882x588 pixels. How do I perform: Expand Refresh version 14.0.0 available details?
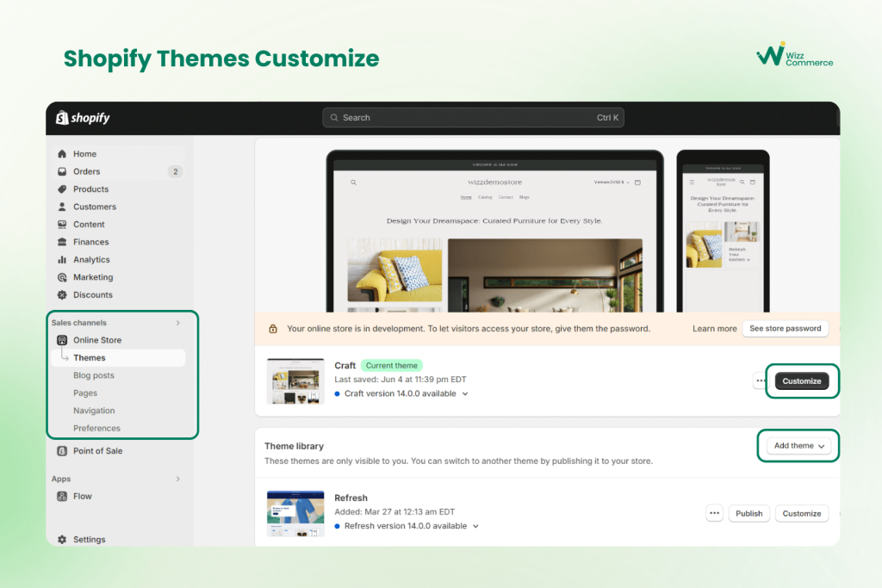click(475, 526)
